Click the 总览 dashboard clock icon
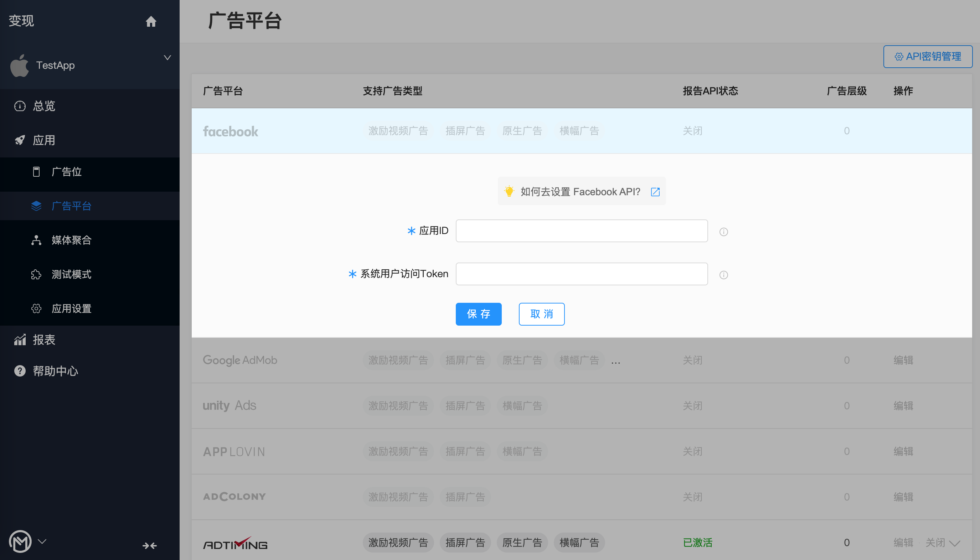Viewport: 980px width, 560px height. tap(20, 106)
